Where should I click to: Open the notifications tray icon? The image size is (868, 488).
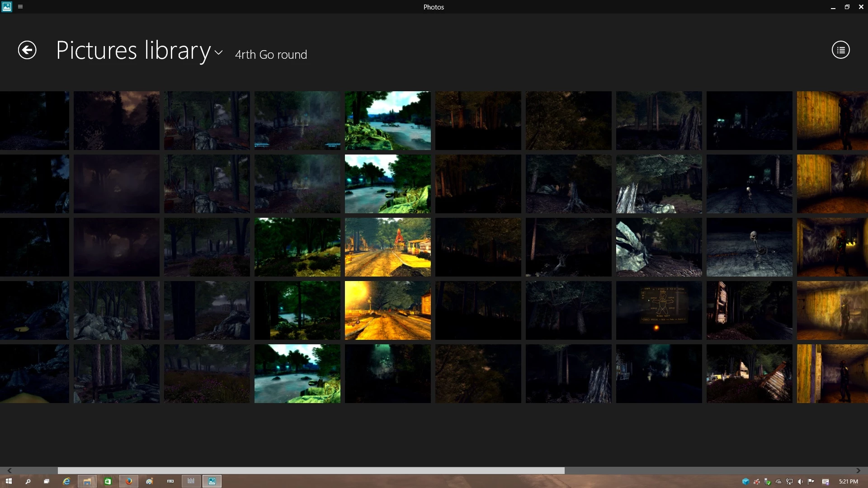click(x=826, y=481)
